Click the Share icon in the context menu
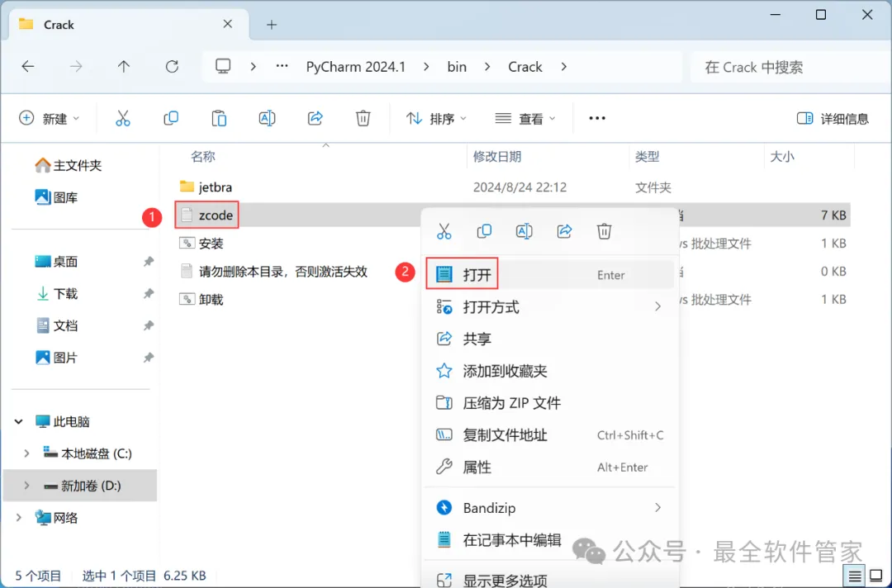 (x=564, y=231)
